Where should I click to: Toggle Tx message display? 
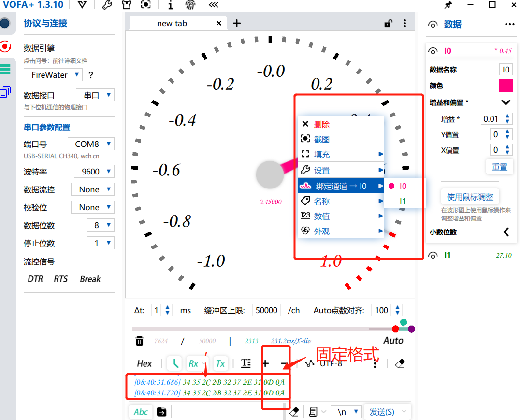[220, 363]
